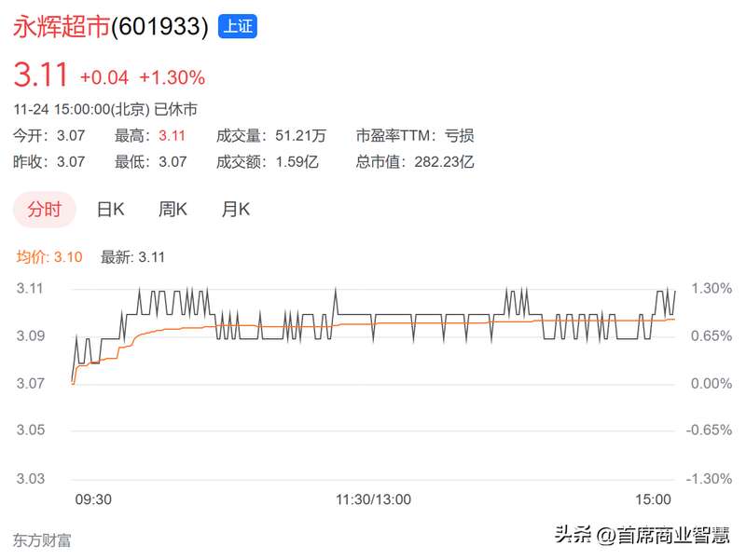Click the stock code (601933)
The image size is (746, 560).
pyautogui.click(x=159, y=27)
